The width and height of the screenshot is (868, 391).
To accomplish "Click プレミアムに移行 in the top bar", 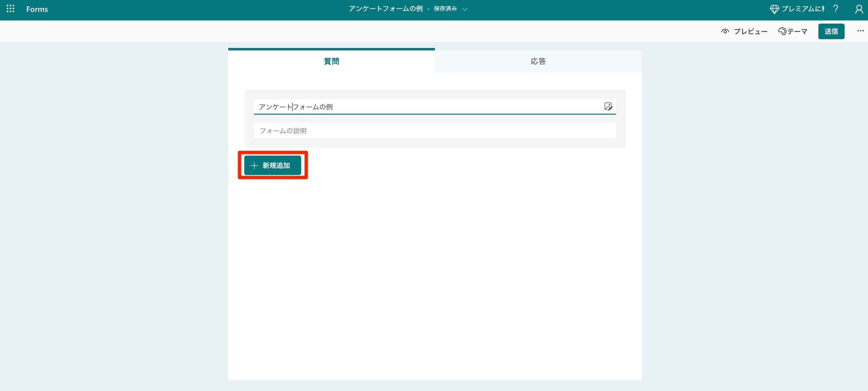I will (804, 9).
